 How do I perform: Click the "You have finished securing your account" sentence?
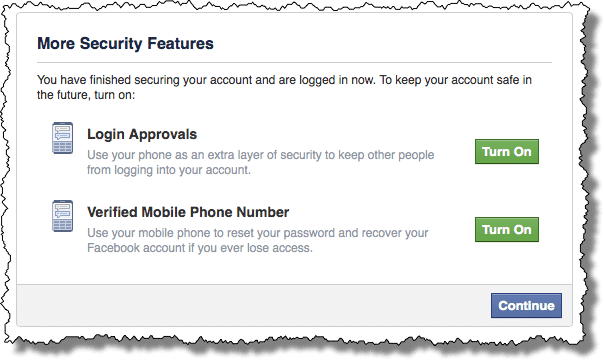[206, 80]
